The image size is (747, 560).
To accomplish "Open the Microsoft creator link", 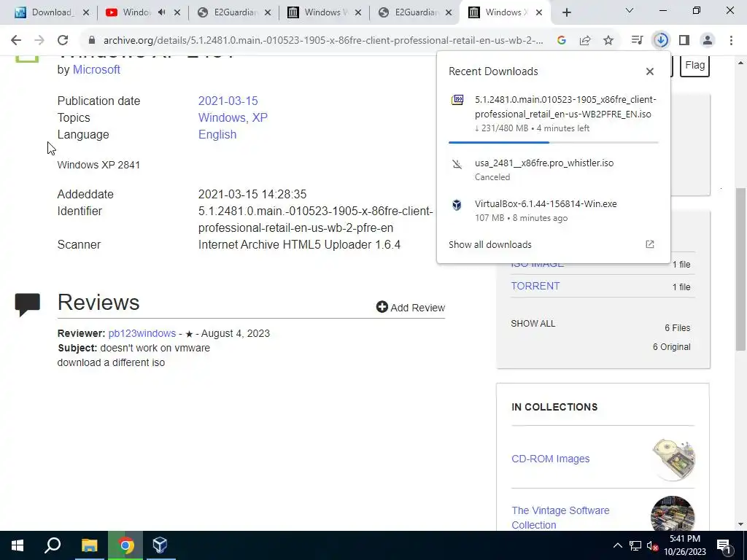I will point(96,69).
